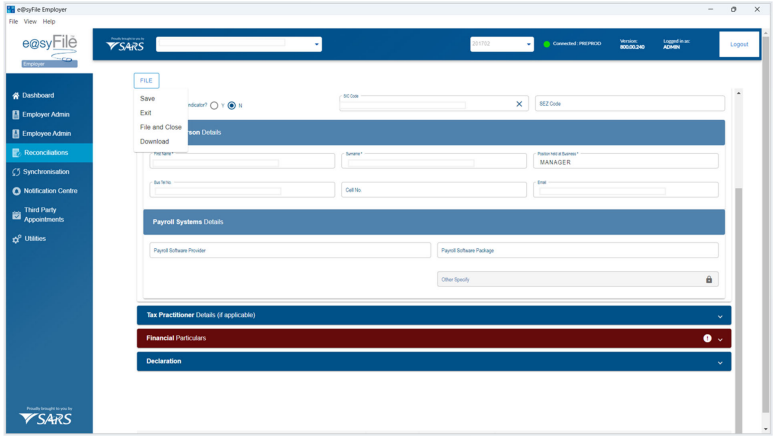The height and width of the screenshot is (437, 778).
Task: Click the Third Party Appointments icon
Action: tap(15, 215)
